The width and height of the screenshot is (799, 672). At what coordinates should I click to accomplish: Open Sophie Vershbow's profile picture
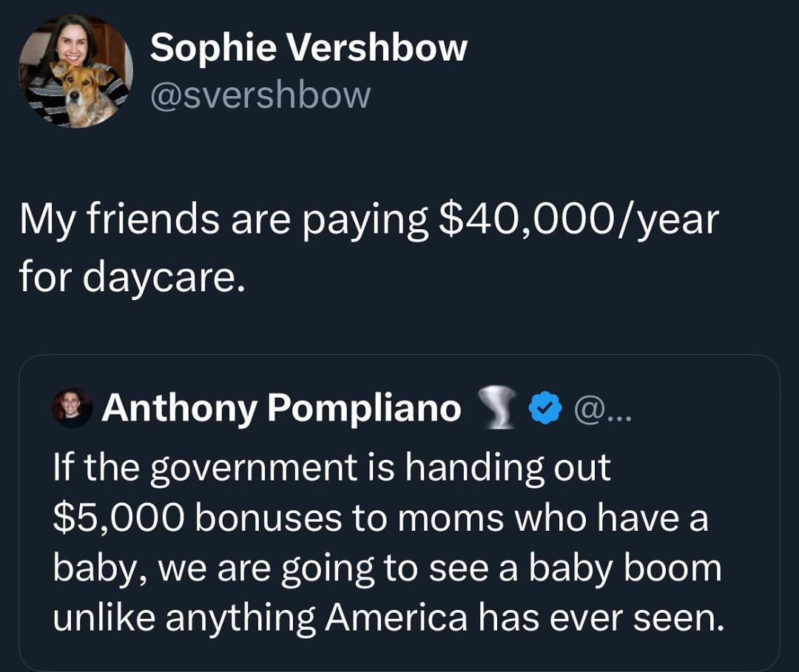[x=75, y=71]
